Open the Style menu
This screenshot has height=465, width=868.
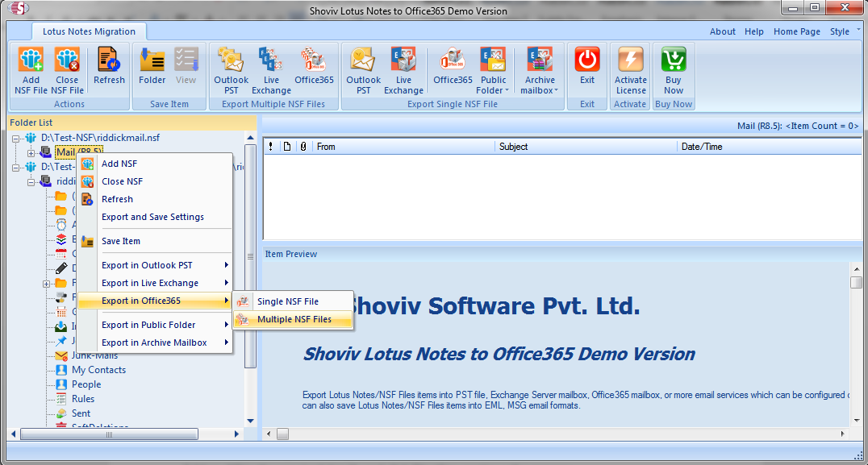[839, 31]
